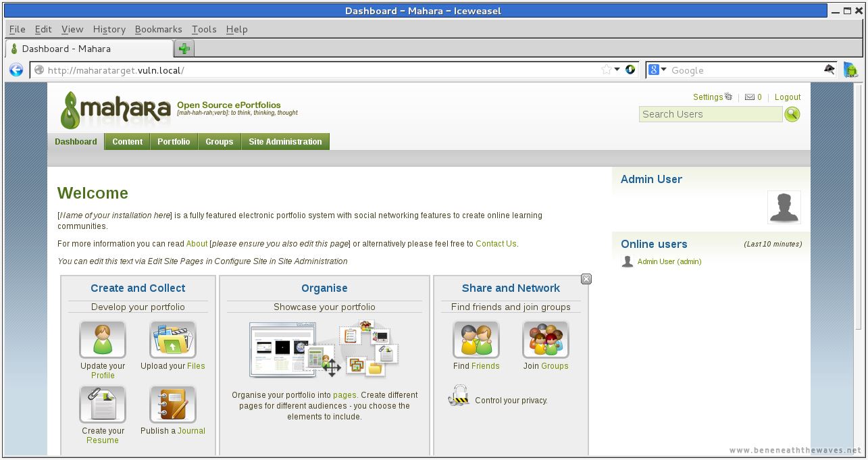This screenshot has width=868, height=460.
Task: Select the Dashboard - Mahara browser tab
Action: (x=89, y=49)
